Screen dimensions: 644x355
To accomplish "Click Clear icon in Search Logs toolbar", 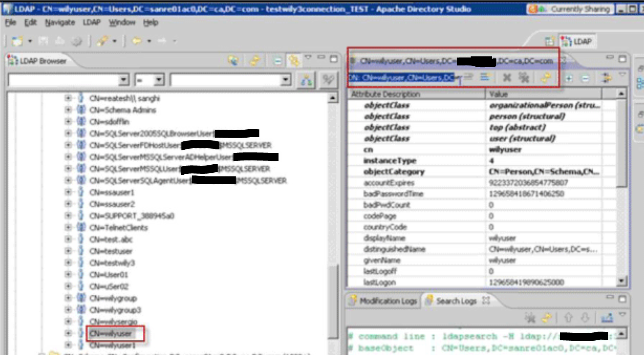I will tap(530, 318).
